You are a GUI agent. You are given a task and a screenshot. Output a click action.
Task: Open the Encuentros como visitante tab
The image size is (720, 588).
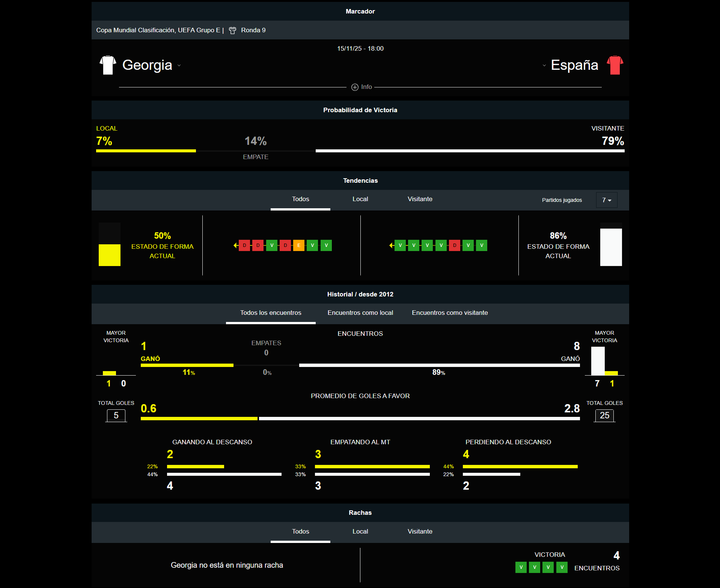449,313
